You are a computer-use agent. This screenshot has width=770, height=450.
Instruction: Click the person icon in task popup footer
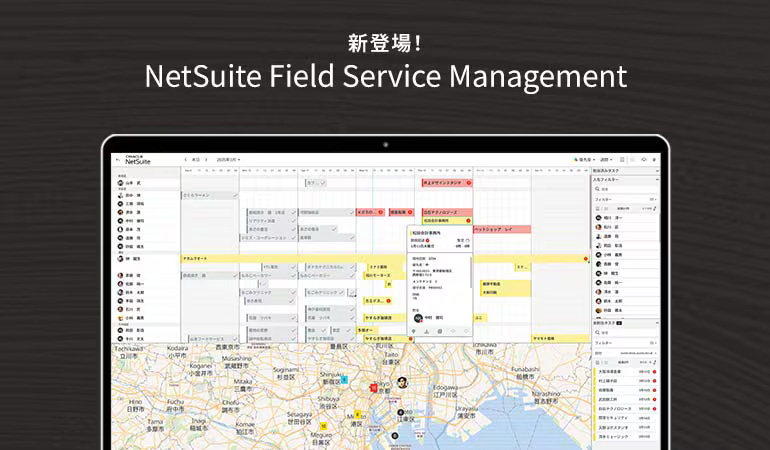(x=426, y=332)
